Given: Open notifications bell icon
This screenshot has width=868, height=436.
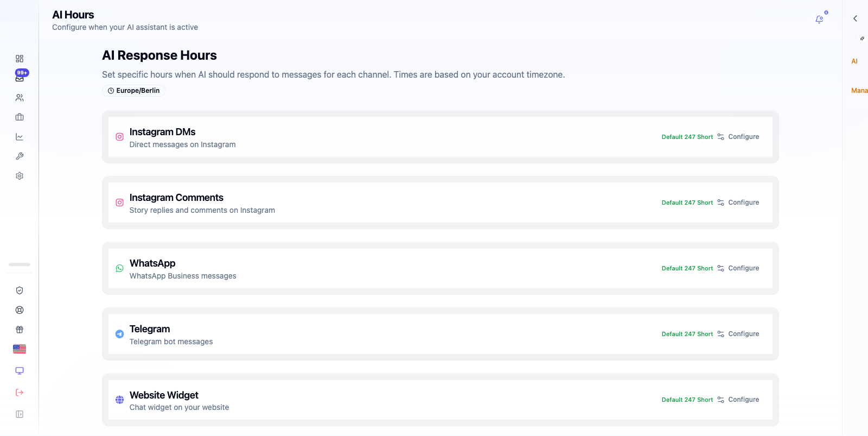Looking at the screenshot, I should click(x=819, y=20).
